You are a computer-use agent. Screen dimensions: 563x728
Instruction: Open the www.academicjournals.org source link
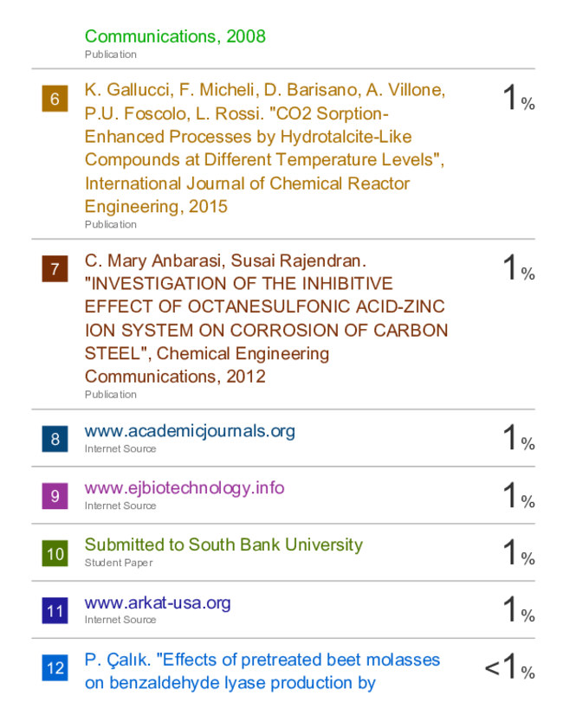pos(190,431)
